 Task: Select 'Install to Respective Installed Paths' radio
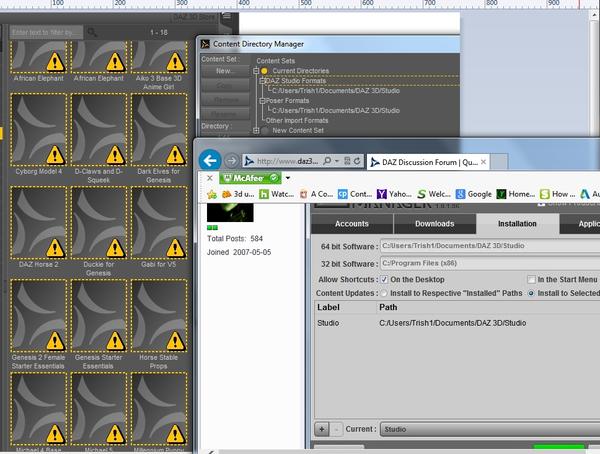384,294
